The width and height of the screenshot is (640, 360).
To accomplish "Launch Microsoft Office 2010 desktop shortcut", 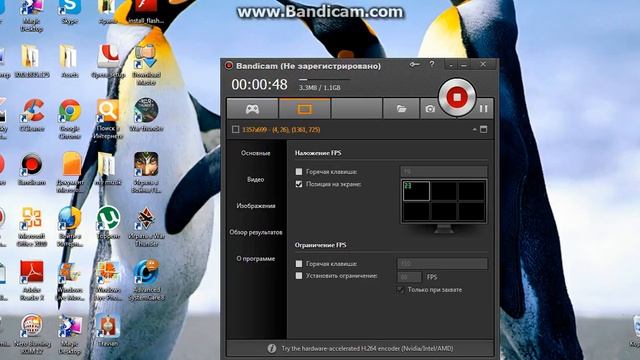I will [x=31, y=226].
